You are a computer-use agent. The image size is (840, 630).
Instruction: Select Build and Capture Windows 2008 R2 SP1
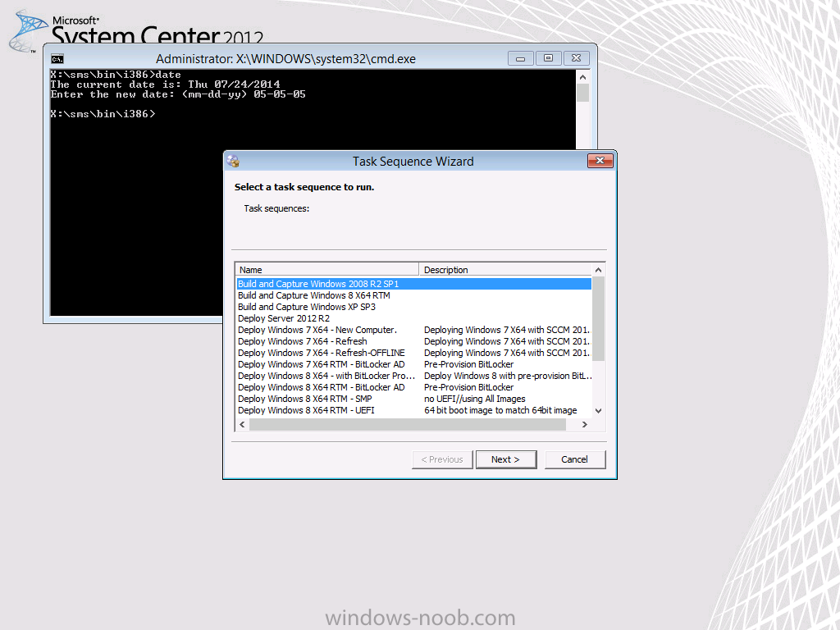pos(413,284)
